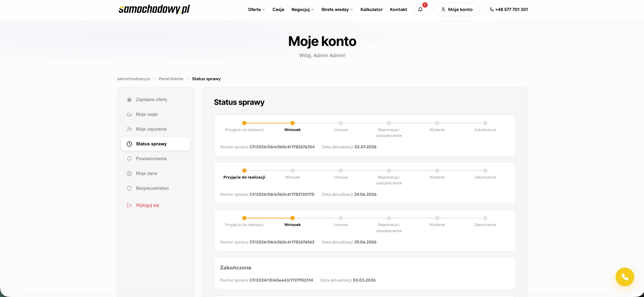Click the Status sprawy section heading
This screenshot has width=644, height=297.
click(x=239, y=102)
